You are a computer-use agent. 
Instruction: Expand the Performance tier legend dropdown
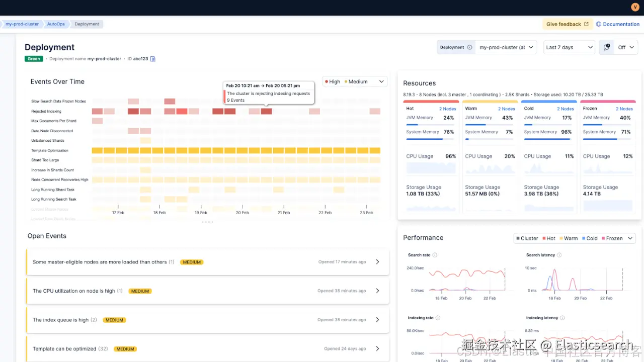pos(631,238)
